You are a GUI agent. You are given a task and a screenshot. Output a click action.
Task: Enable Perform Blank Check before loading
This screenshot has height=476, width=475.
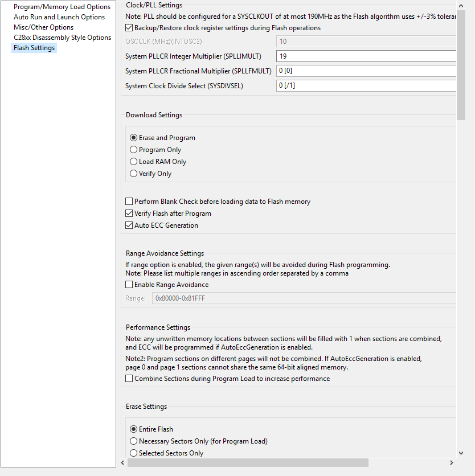(x=129, y=202)
